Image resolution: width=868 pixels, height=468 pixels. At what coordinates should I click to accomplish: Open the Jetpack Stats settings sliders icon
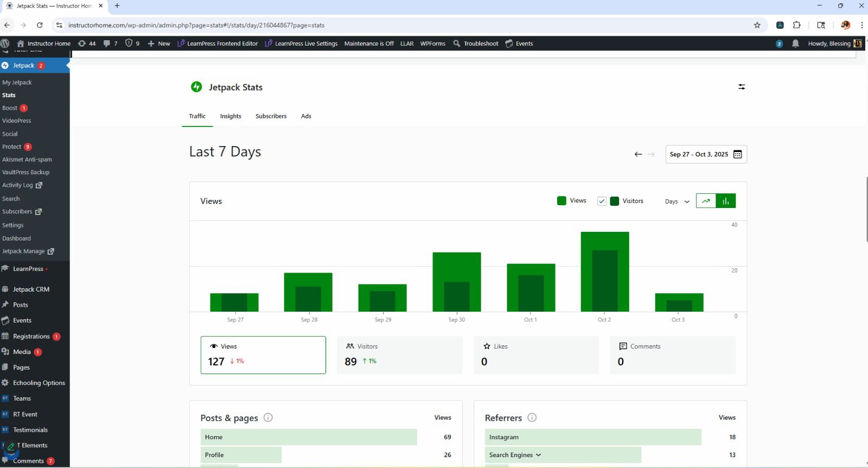741,87
